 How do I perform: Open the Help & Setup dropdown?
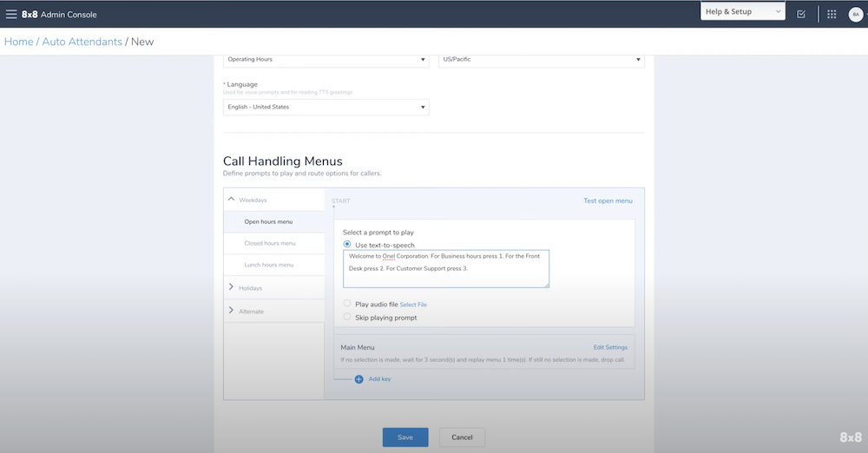click(742, 11)
